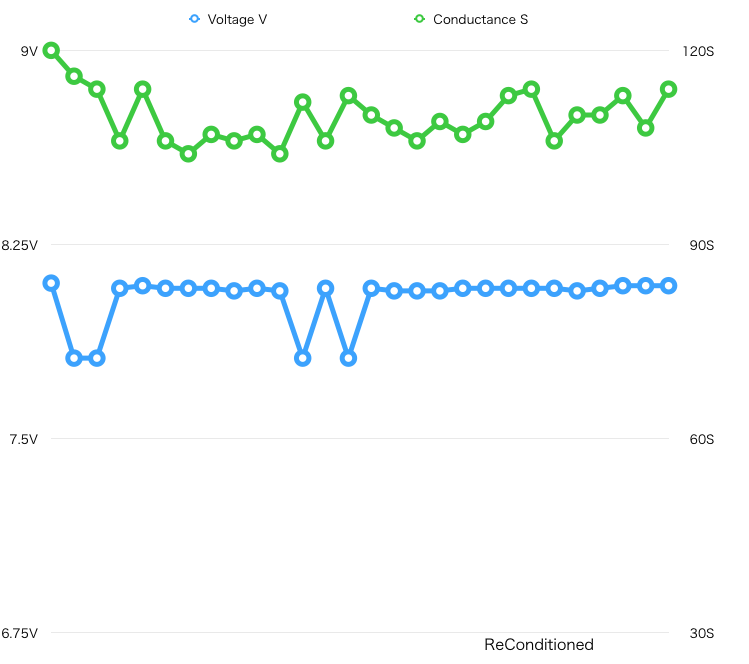The width and height of the screenshot is (749, 664).
Task: Click the second Conductance data point
Action: 74,76
